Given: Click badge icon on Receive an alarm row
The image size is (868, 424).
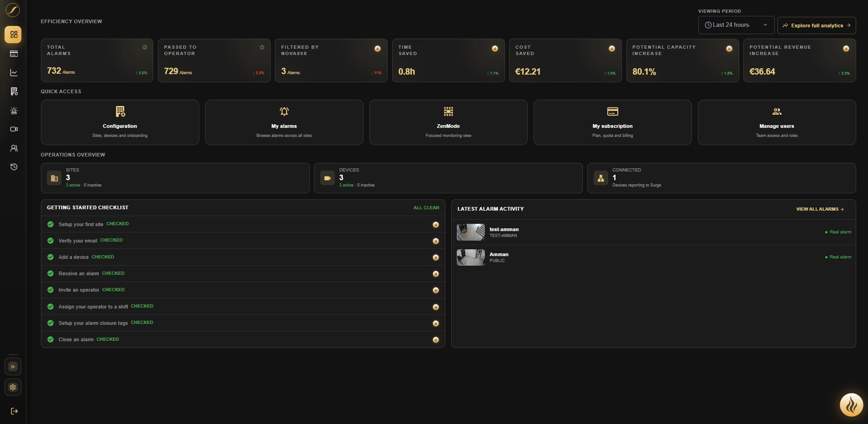Looking at the screenshot, I should pyautogui.click(x=436, y=274).
